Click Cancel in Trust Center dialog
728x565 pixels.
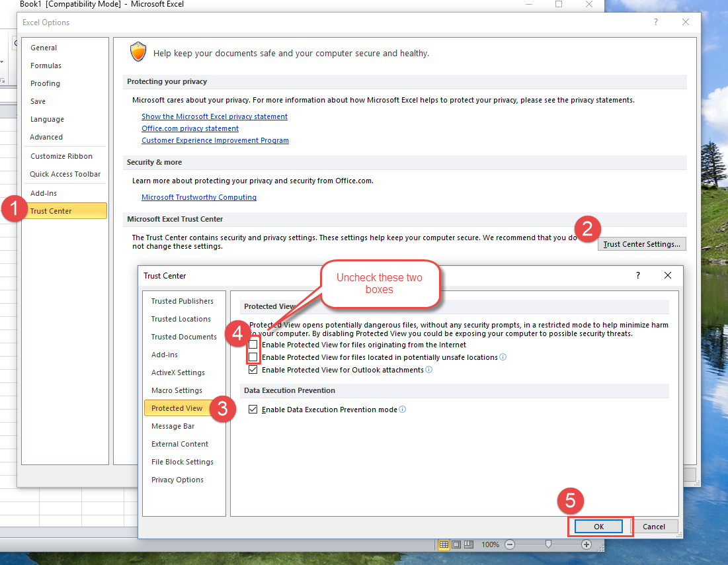(654, 527)
